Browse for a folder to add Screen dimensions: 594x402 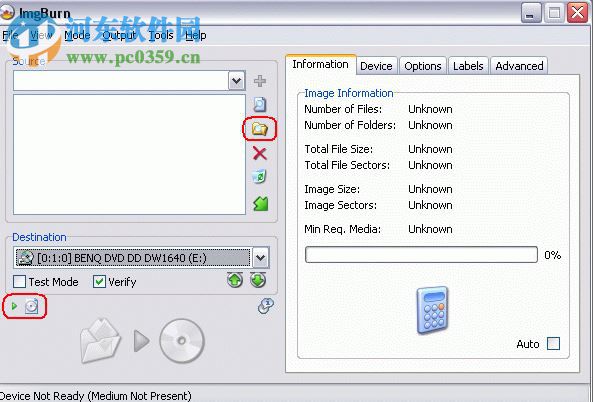pyautogui.click(x=259, y=129)
